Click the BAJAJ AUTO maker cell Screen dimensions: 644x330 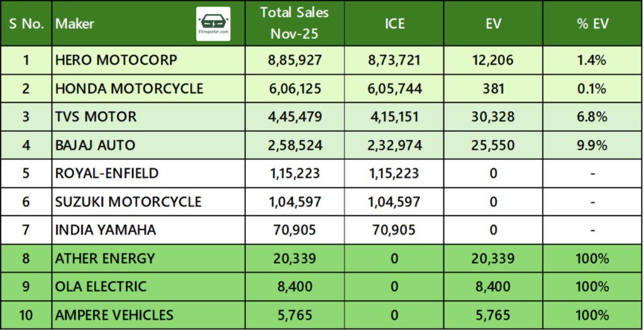pos(95,145)
